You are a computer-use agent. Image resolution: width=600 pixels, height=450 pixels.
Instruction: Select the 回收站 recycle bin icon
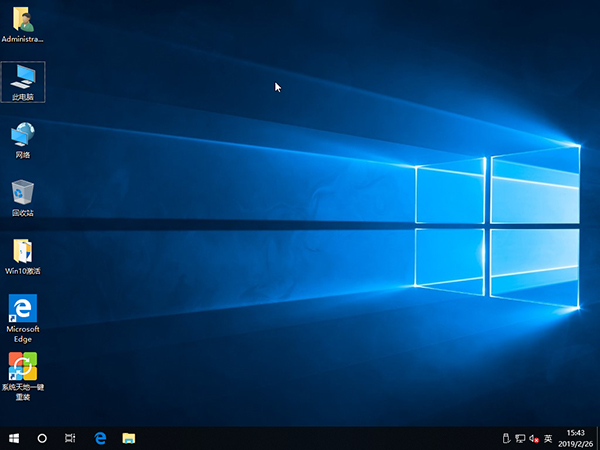click(23, 198)
